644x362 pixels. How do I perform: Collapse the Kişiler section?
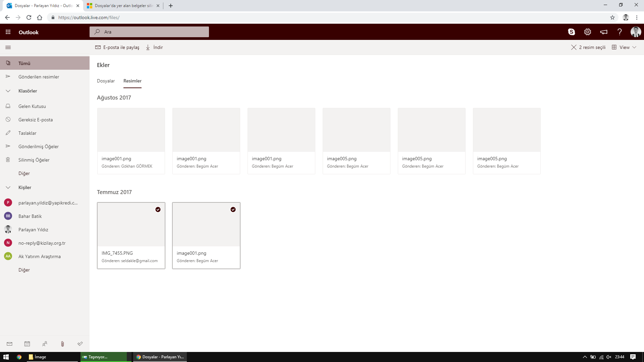tap(8, 187)
